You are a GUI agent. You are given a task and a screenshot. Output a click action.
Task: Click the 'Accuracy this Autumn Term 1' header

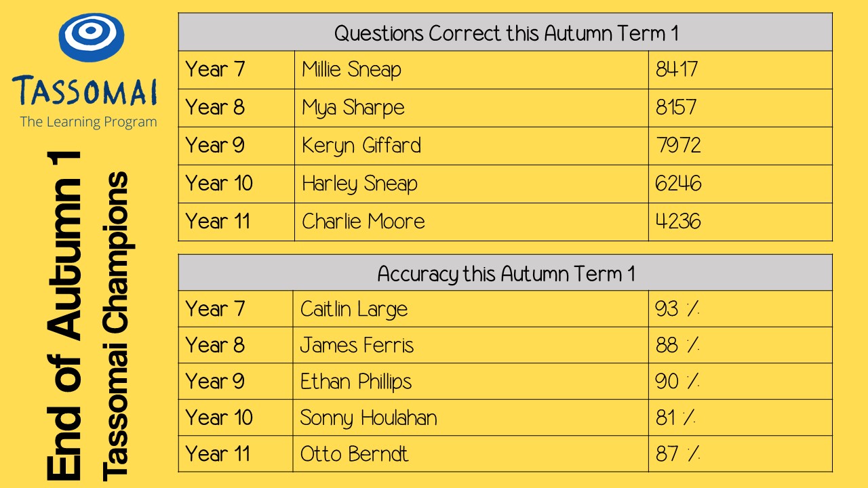point(505,273)
